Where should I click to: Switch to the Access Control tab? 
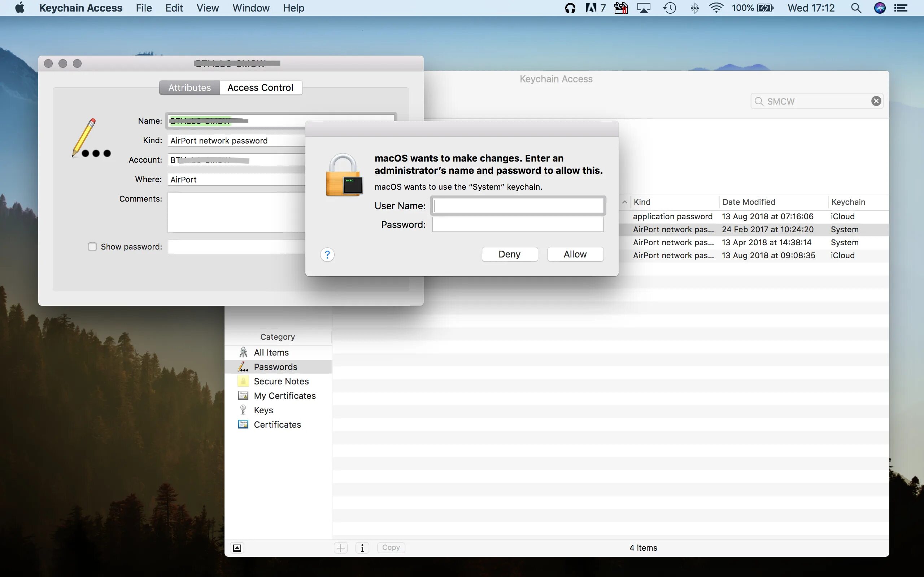pyautogui.click(x=260, y=87)
